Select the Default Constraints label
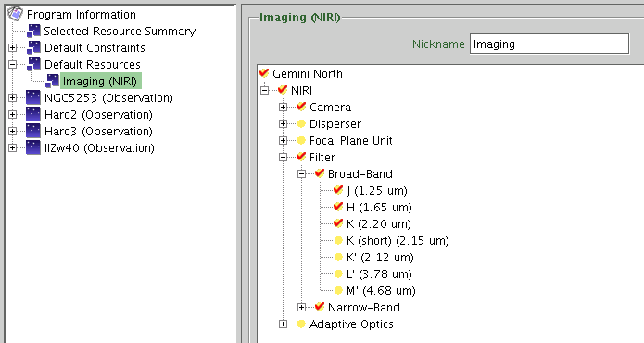The height and width of the screenshot is (343, 644). pyautogui.click(x=95, y=48)
